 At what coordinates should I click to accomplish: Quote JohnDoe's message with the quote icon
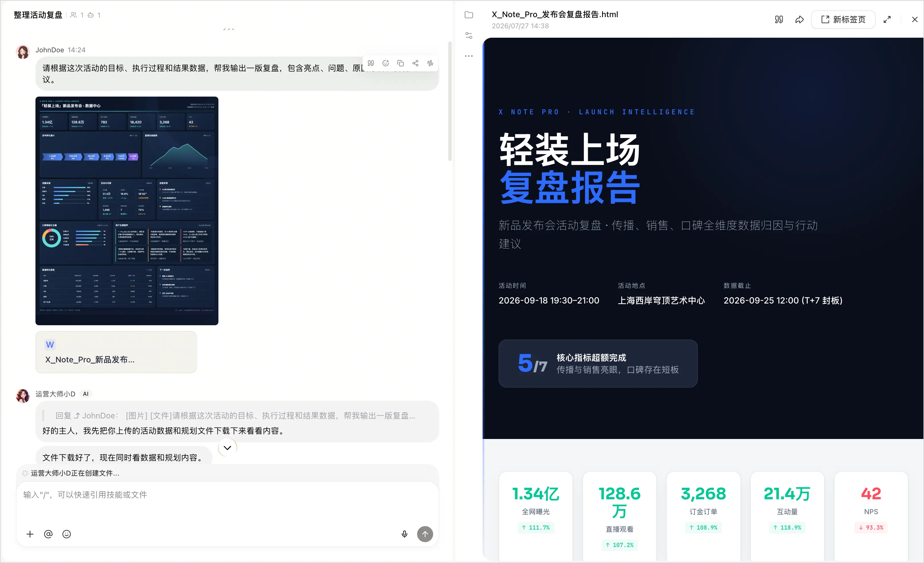[371, 63]
